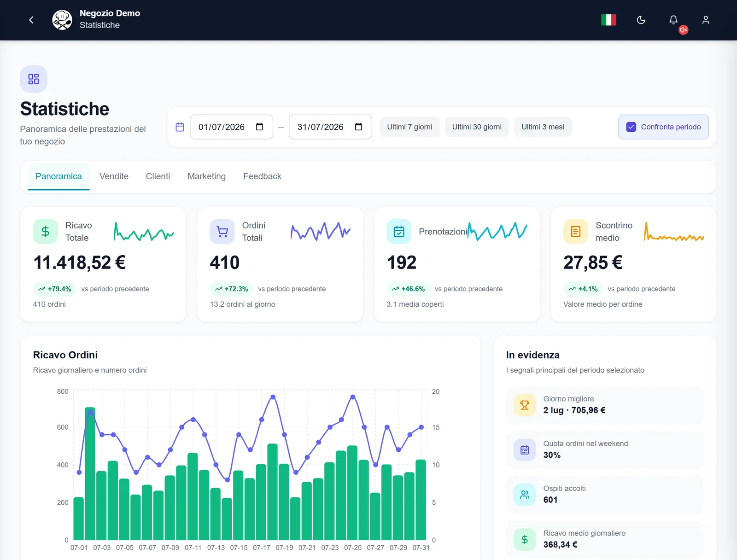Viewport: 737px width, 560px height.
Task: Open user profile icon
Action: [705, 20]
